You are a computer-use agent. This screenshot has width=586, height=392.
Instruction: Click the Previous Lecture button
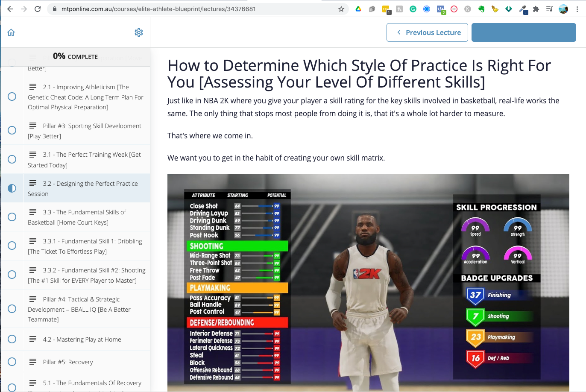point(427,32)
